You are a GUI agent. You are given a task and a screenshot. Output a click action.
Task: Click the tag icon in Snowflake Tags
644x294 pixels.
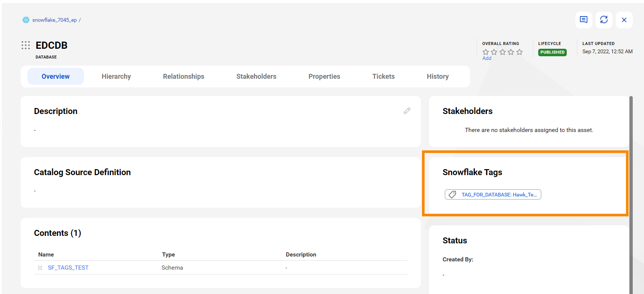pyautogui.click(x=453, y=195)
